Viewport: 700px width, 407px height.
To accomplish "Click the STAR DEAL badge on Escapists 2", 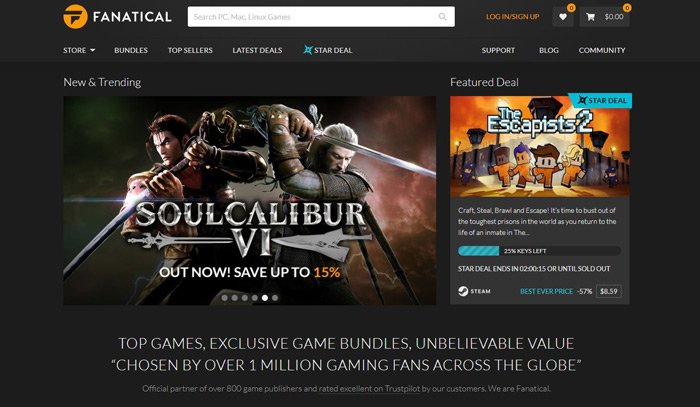I will click(600, 100).
